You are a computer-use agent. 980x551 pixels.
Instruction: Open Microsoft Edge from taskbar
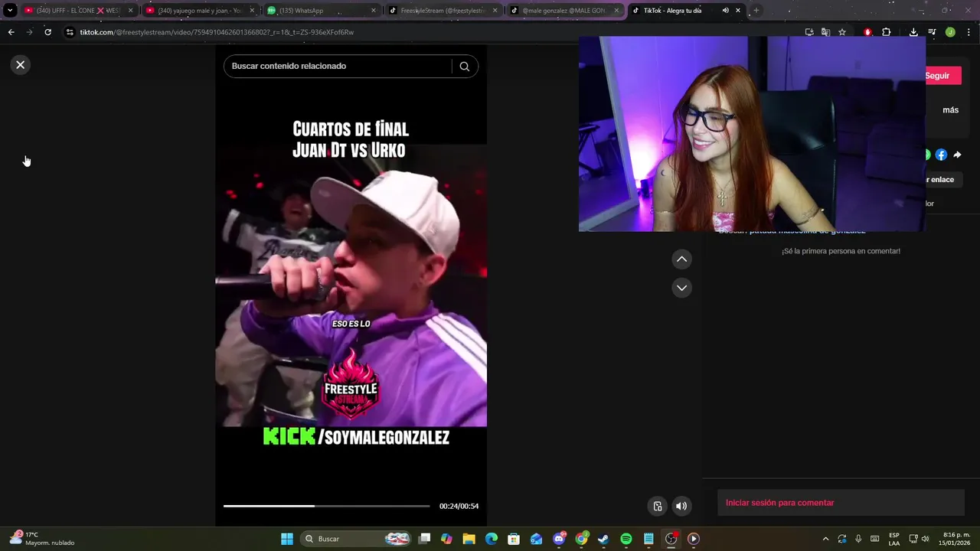click(x=492, y=539)
